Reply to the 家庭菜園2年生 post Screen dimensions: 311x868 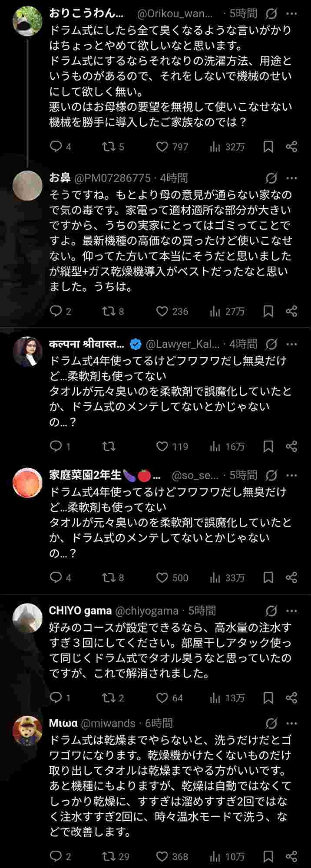pyautogui.click(x=56, y=578)
